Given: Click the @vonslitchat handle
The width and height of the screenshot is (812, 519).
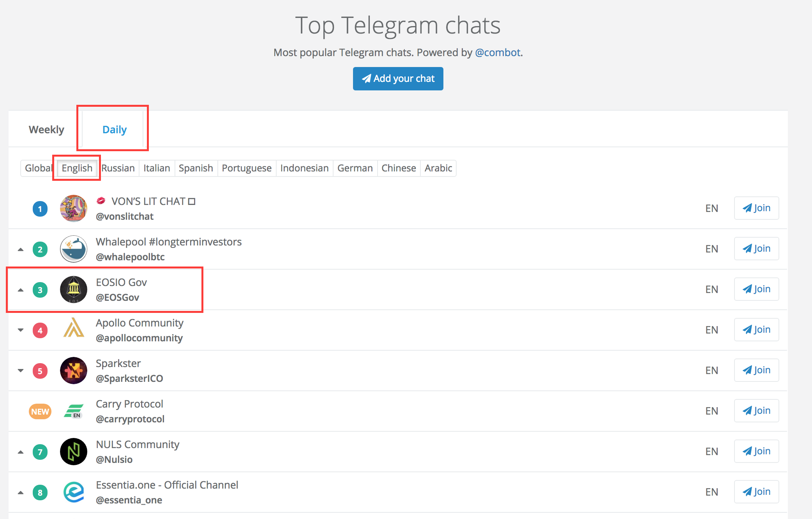Looking at the screenshot, I should pyautogui.click(x=125, y=216).
